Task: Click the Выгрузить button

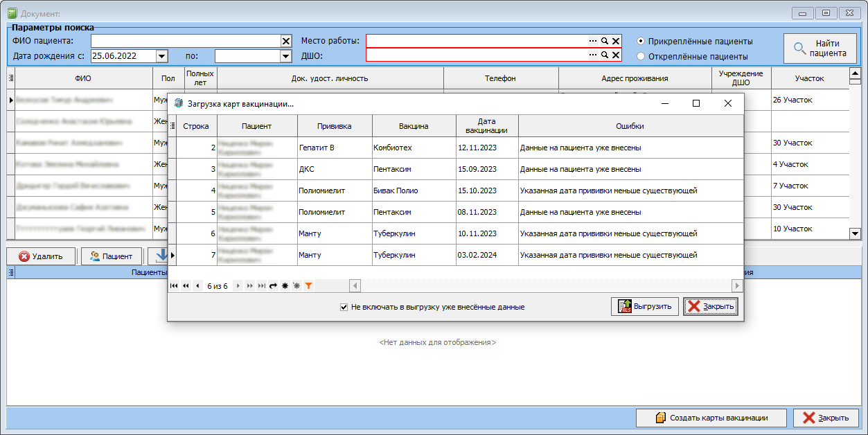Action: click(645, 306)
